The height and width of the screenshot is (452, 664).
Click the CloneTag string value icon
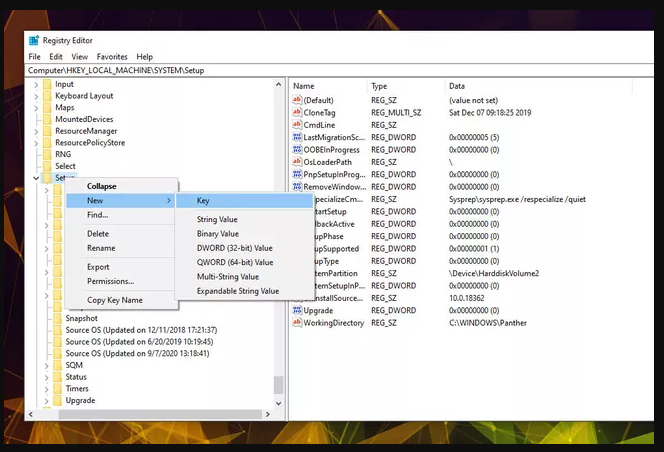pyautogui.click(x=297, y=112)
